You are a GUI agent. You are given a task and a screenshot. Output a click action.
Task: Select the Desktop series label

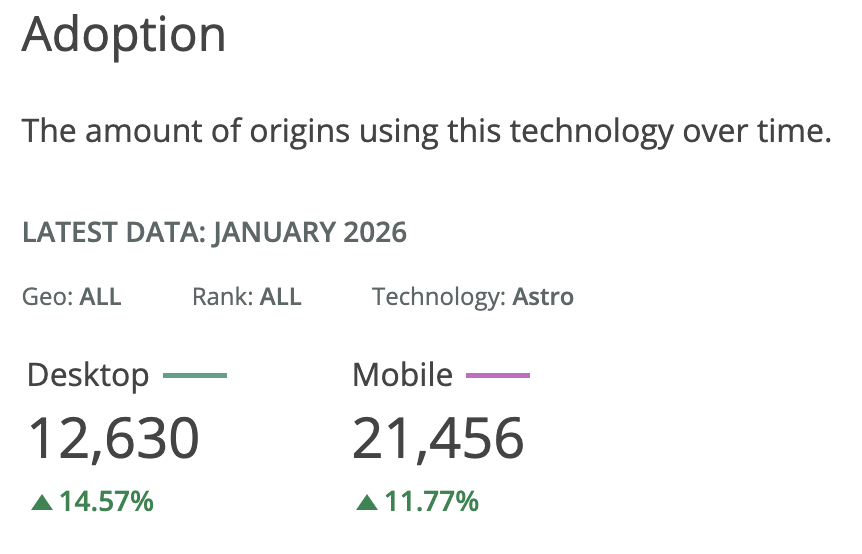pyautogui.click(x=88, y=375)
